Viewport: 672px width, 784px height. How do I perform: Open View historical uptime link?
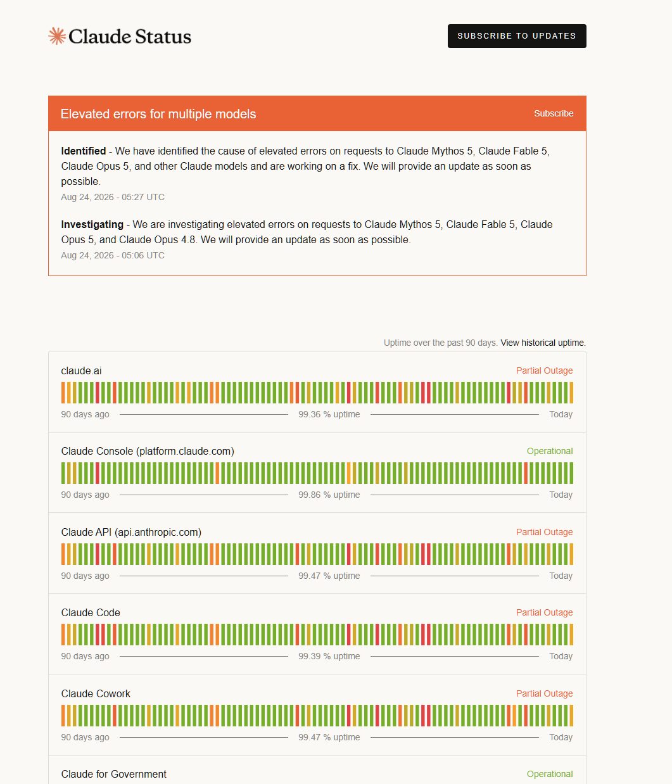543,343
